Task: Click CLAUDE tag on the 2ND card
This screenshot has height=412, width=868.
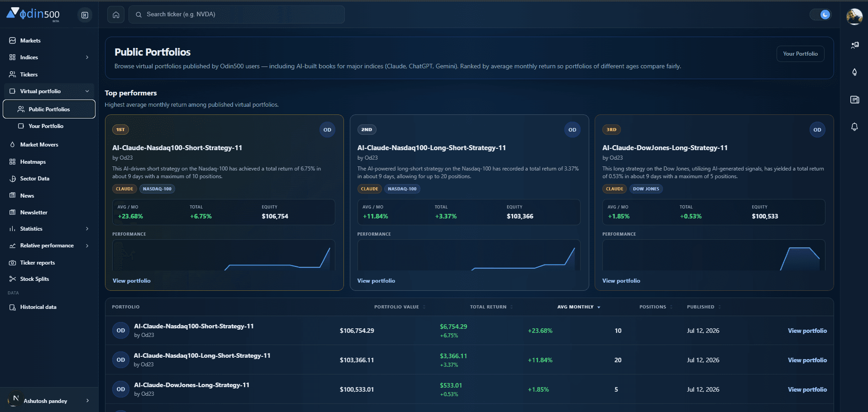Action: point(369,189)
